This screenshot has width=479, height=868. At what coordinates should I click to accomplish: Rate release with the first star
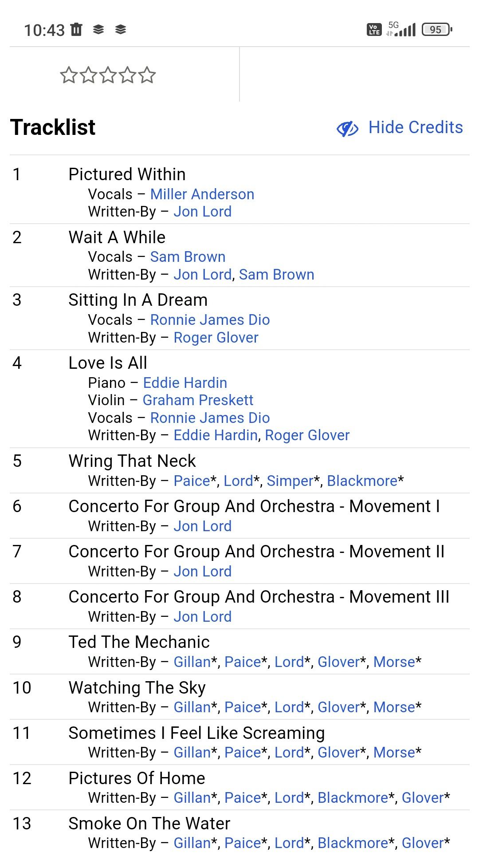pos(69,75)
